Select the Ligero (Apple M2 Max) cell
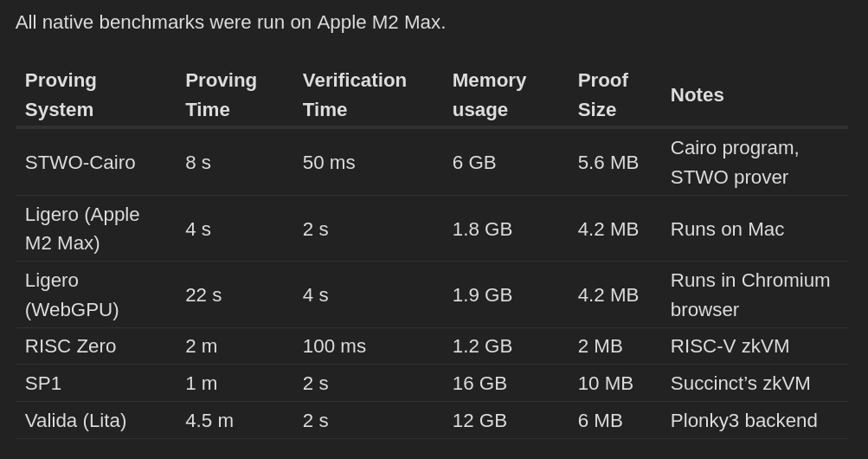 click(82, 229)
